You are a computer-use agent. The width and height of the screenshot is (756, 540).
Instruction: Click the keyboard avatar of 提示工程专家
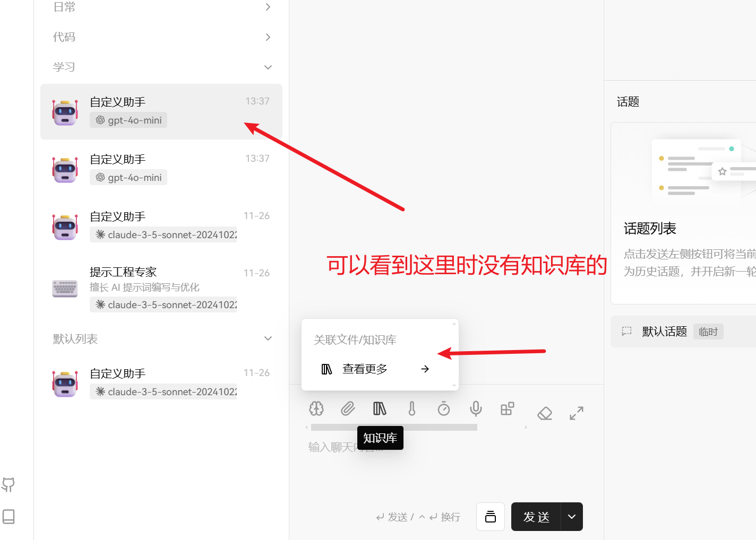(65, 288)
